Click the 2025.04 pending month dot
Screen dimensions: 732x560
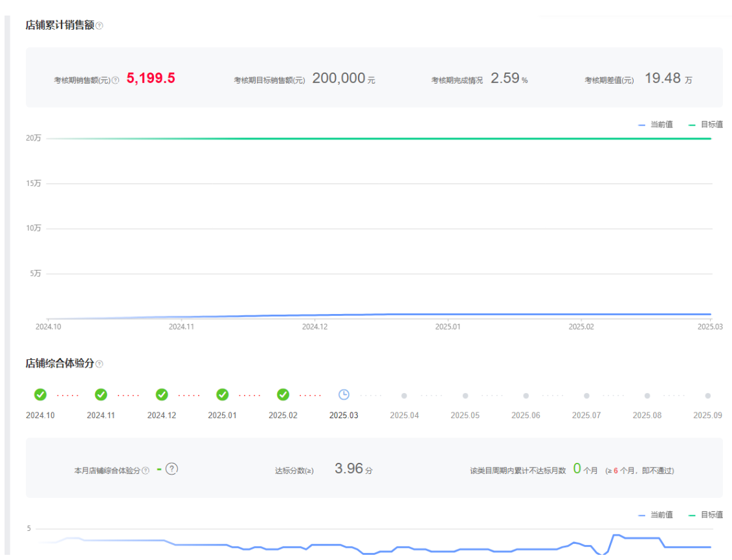tap(405, 396)
